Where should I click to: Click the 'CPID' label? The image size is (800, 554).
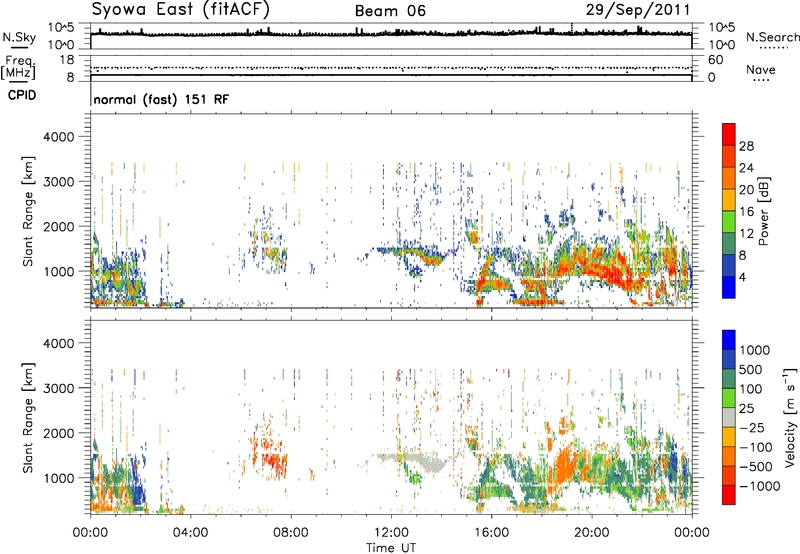[22, 95]
